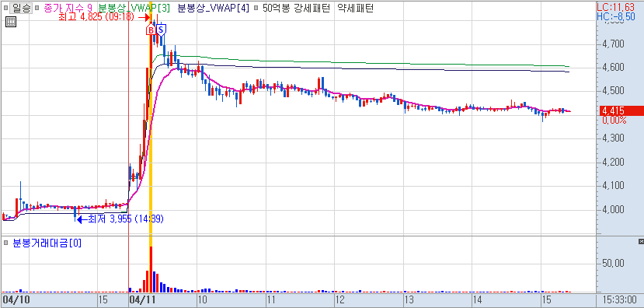644x308 pixels.
Task: Select the 분봉상_VWAP[3] indicator label
Action: (x=134, y=8)
